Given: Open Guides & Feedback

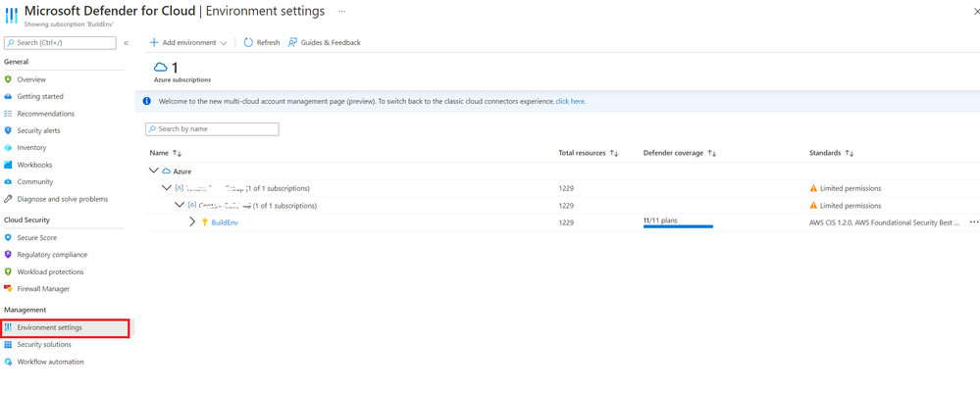Looking at the screenshot, I should tap(324, 42).
